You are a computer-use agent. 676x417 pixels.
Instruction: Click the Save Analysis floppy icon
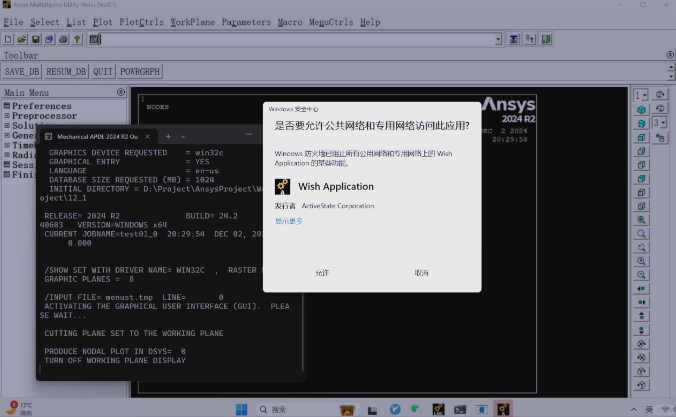pos(35,39)
